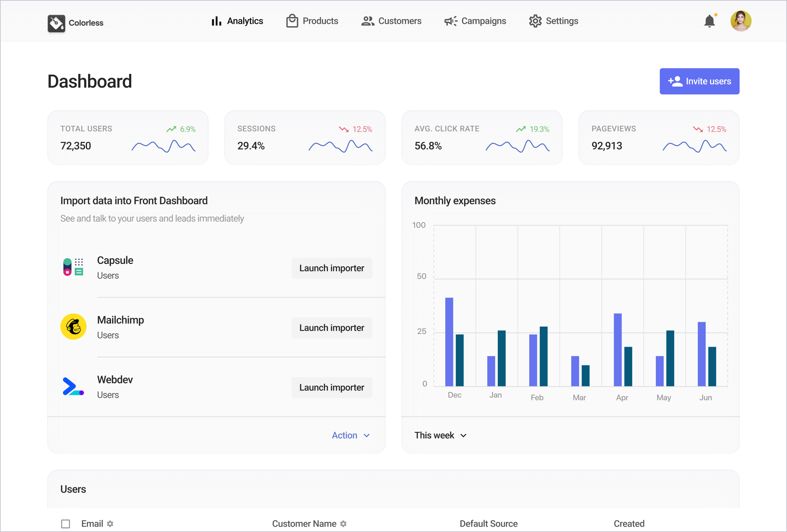
Task: Click the Capsule app icon
Action: point(73,267)
